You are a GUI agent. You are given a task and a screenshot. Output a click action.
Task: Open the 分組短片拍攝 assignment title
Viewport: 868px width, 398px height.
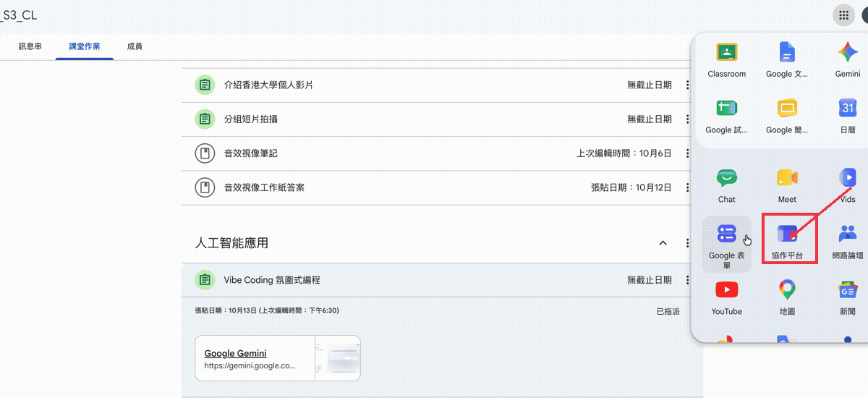(251, 119)
